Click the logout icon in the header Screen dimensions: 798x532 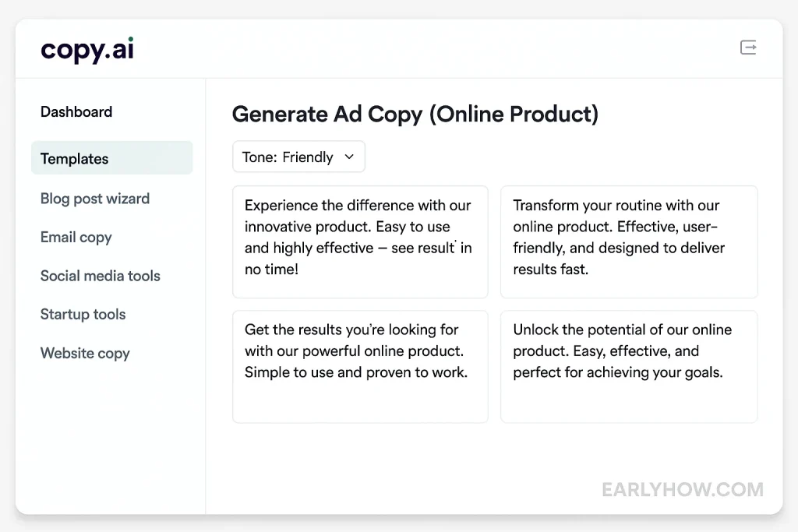click(x=748, y=48)
